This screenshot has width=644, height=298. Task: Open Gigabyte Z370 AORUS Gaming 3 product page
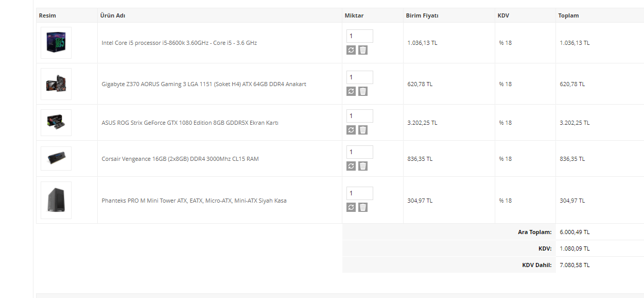click(x=204, y=84)
